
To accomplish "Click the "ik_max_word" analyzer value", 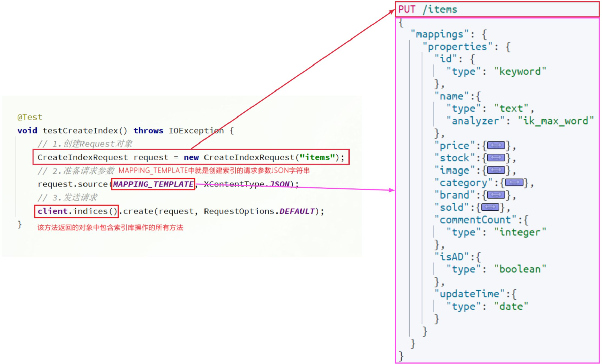I will coord(555,121).
